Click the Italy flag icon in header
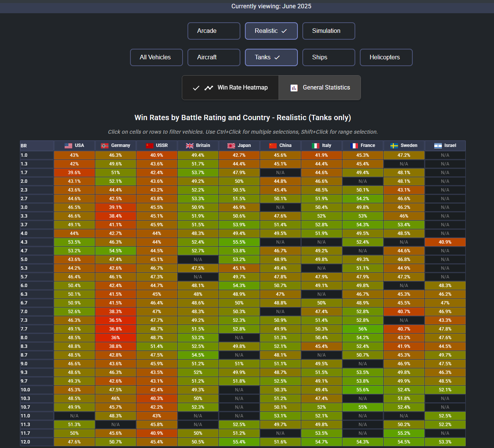494x448 pixels. (316, 145)
